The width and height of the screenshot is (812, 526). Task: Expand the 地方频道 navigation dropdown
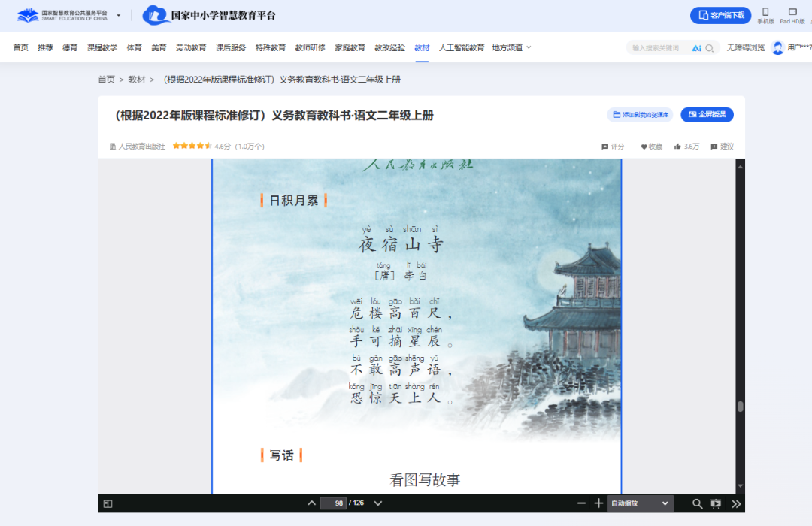pyautogui.click(x=510, y=47)
